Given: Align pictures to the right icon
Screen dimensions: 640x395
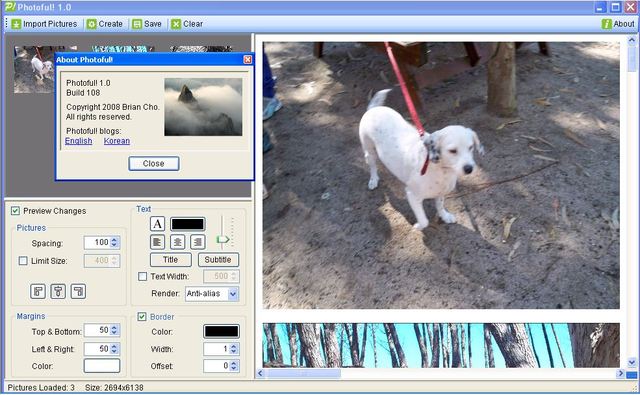Looking at the screenshot, I should coord(78,291).
